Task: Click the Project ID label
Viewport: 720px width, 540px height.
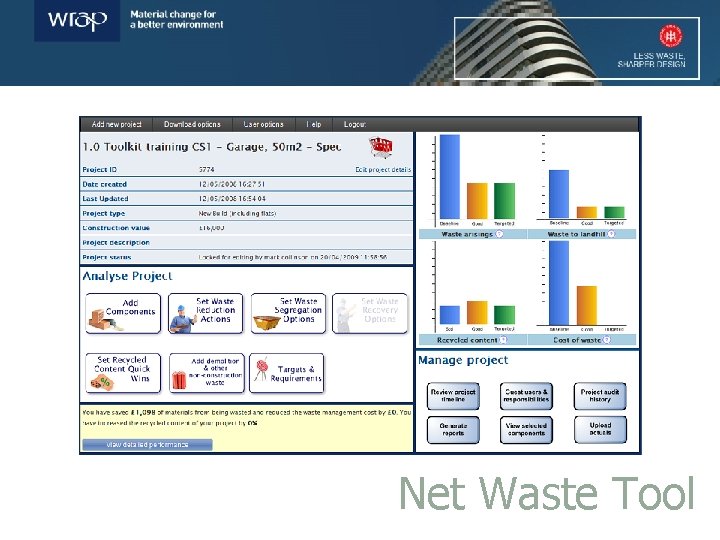Action: click(x=100, y=169)
